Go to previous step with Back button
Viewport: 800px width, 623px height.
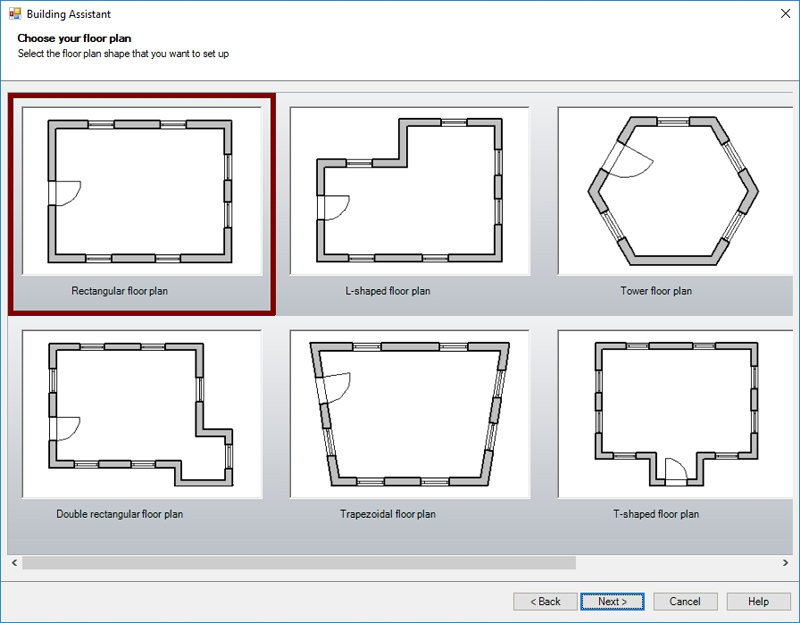pos(545,601)
